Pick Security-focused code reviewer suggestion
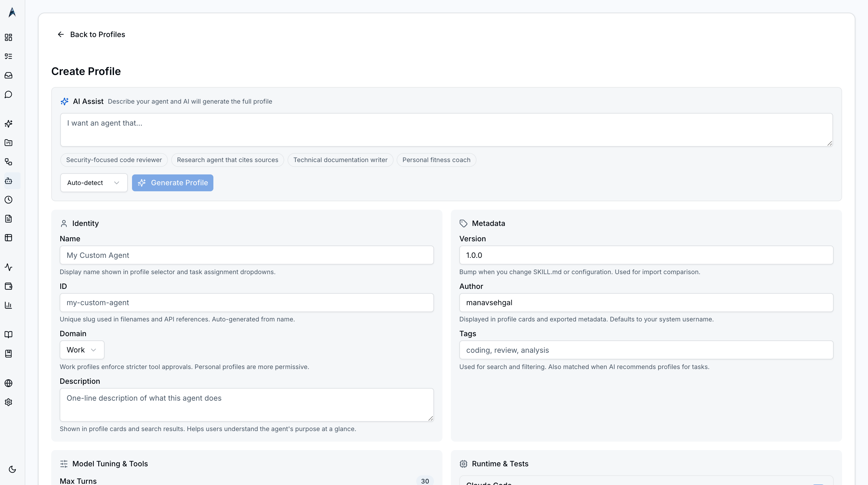The width and height of the screenshot is (868, 485). (x=114, y=160)
